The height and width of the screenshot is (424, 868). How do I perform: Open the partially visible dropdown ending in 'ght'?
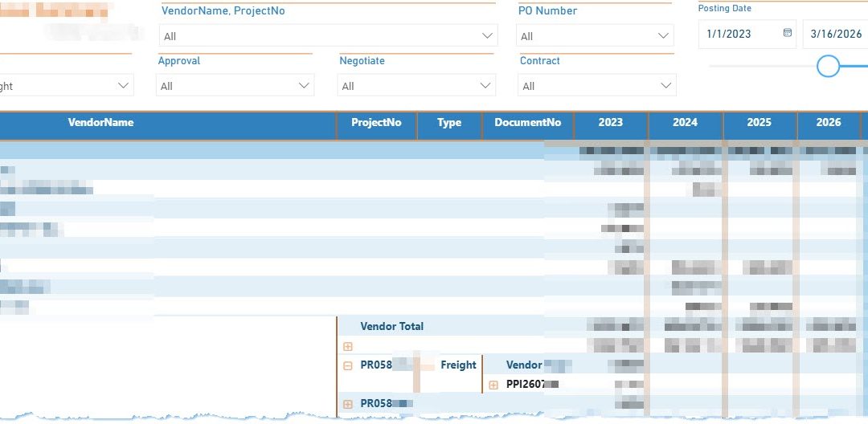tap(66, 85)
